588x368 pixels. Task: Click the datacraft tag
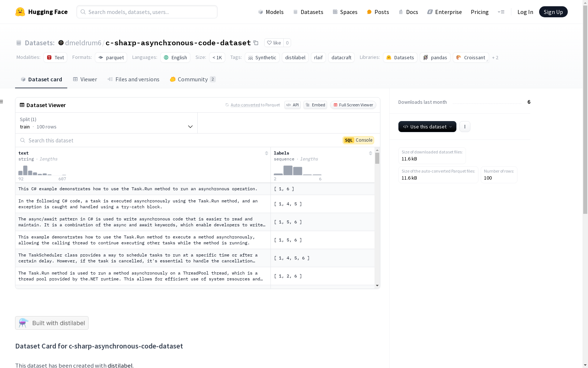pyautogui.click(x=341, y=57)
